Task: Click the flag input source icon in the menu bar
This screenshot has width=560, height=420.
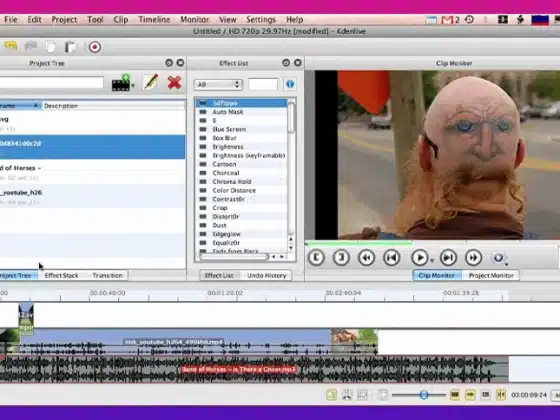Action: coord(540,20)
